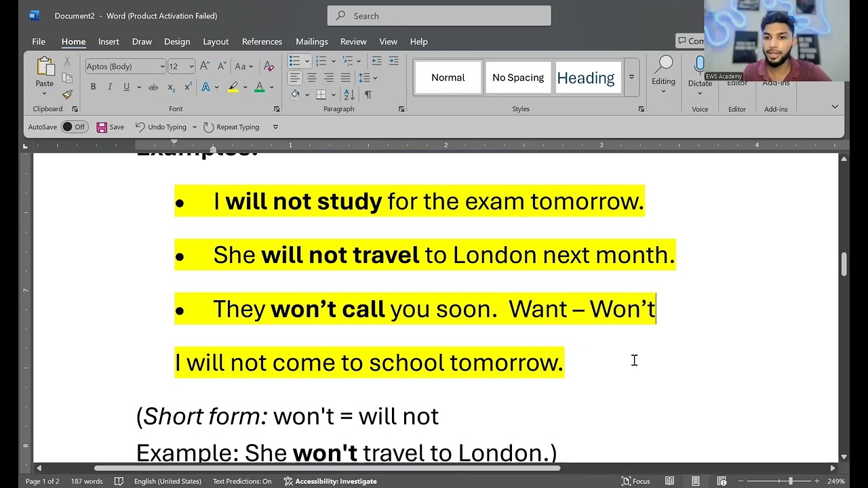Apply subscript formatting

171,87
